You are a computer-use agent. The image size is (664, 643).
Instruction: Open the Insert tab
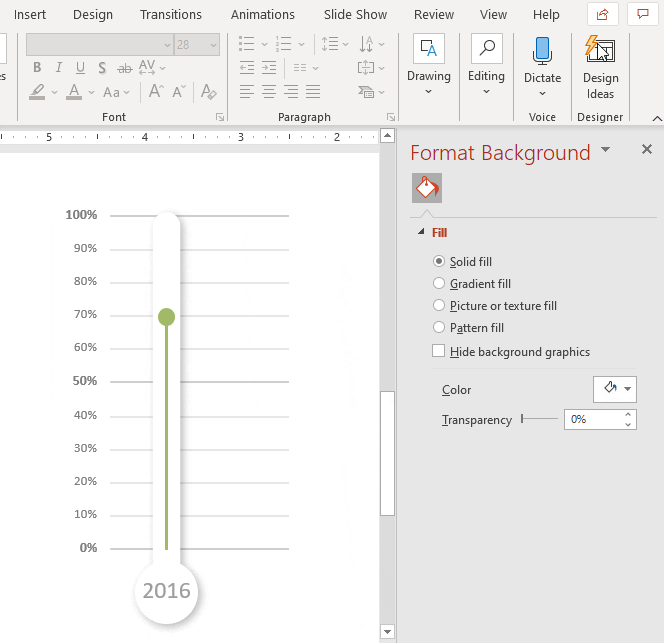(x=30, y=15)
